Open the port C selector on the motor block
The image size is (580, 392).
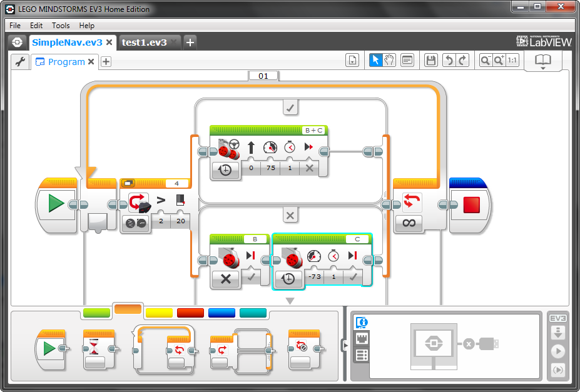click(357, 239)
